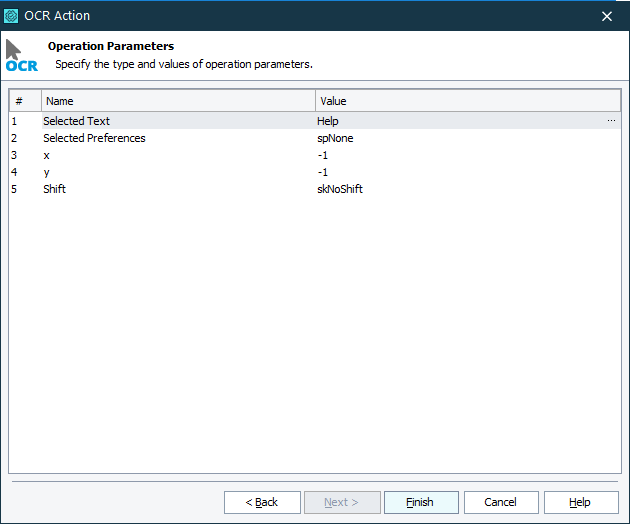The image size is (630, 524).
Task: Edit the Help value of Selected Text
Action: tap(328, 121)
